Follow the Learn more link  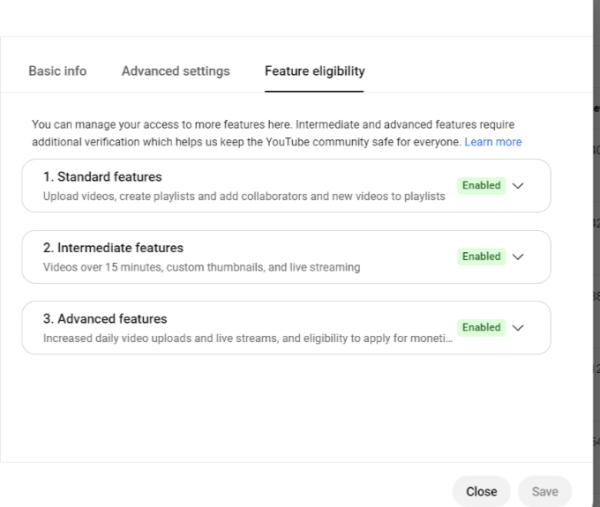[493, 142]
